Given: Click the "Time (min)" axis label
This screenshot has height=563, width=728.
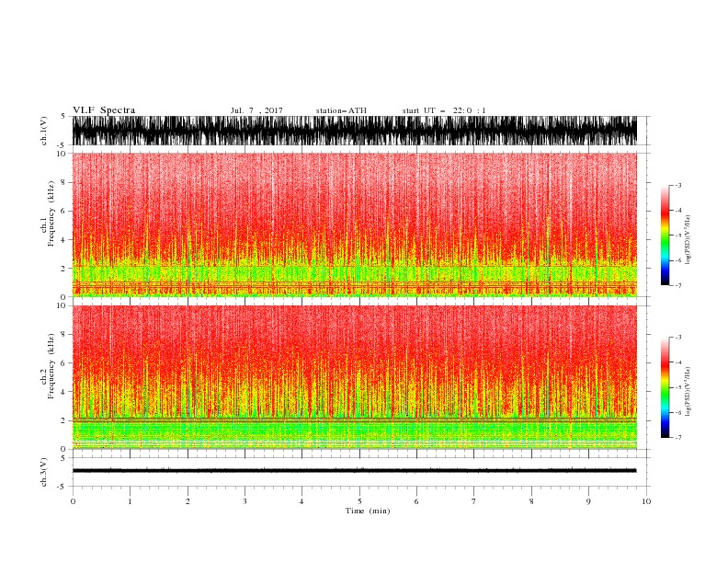Looking at the screenshot, I should click(x=368, y=511).
